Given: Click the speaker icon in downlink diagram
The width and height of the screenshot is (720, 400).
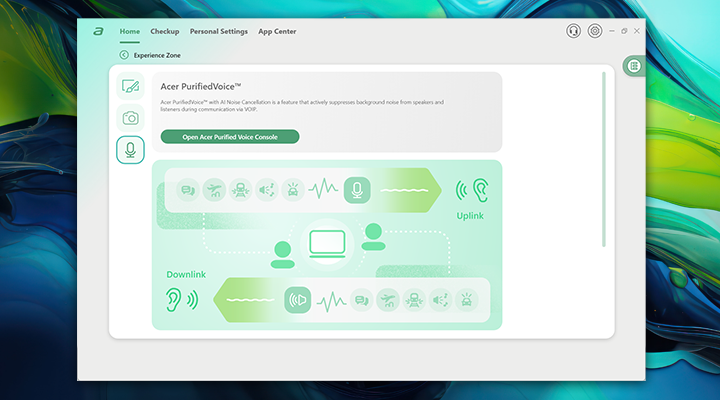Looking at the screenshot, I should click(x=297, y=299).
